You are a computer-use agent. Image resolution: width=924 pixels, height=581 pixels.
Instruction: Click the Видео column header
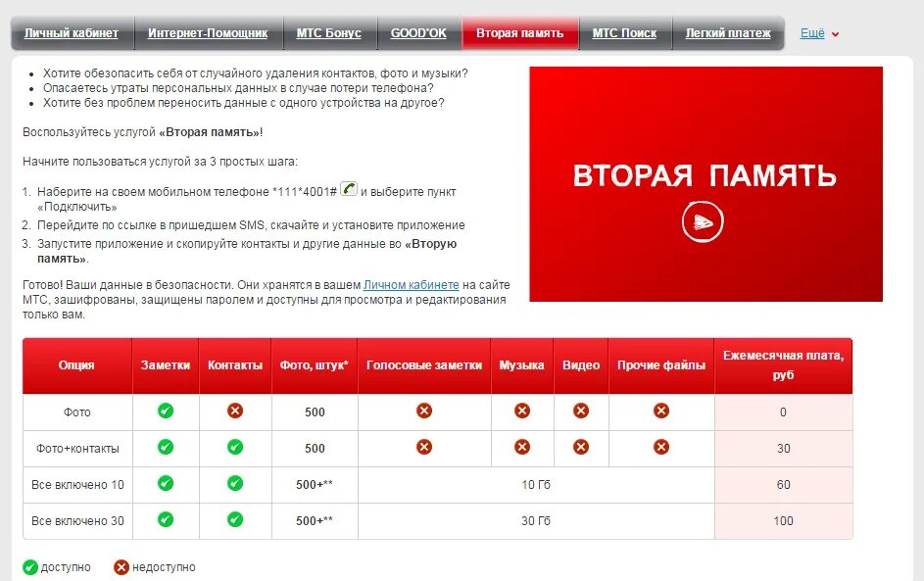coord(581,365)
